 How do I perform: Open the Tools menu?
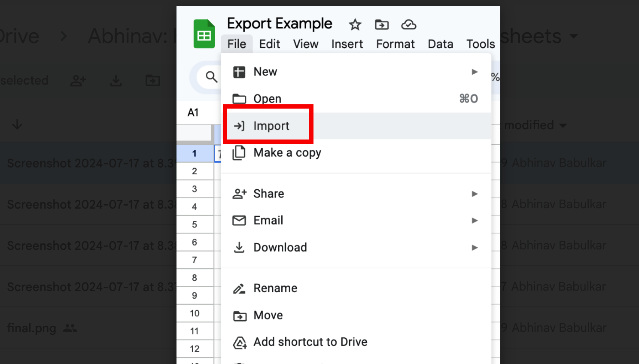point(480,44)
